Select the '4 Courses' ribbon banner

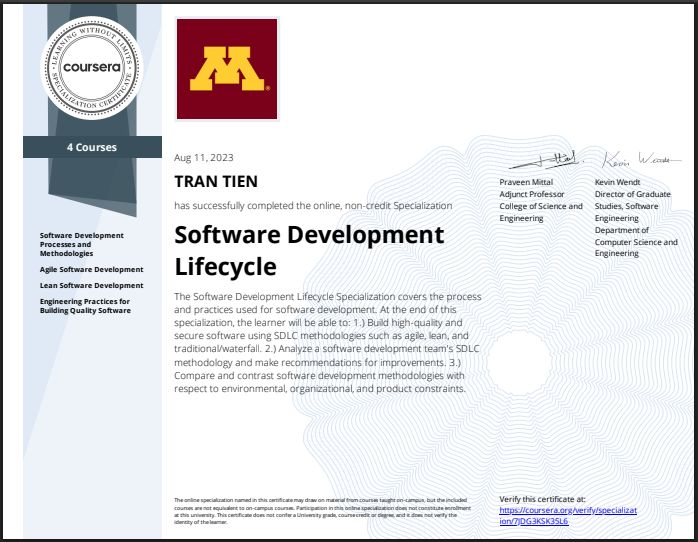(92, 147)
